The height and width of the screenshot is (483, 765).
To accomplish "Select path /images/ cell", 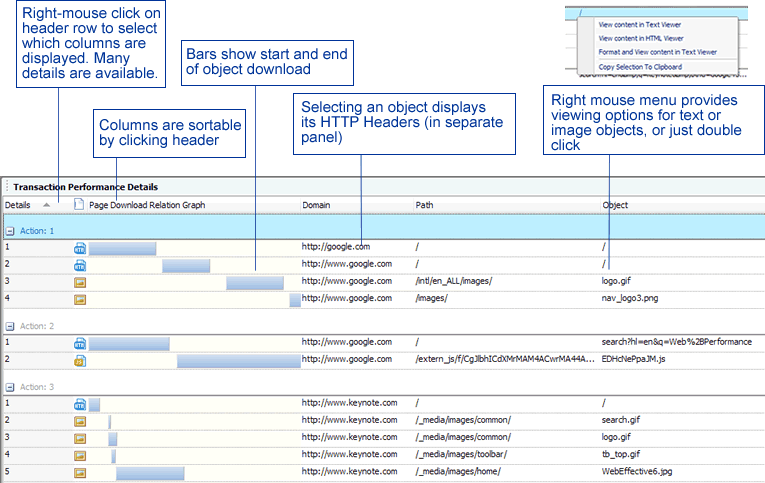I will 431,298.
